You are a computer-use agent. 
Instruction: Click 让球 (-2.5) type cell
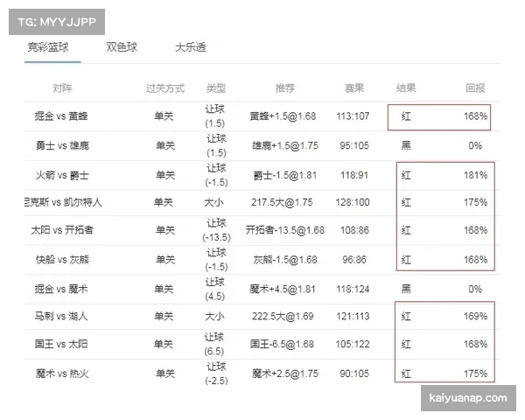click(x=216, y=374)
